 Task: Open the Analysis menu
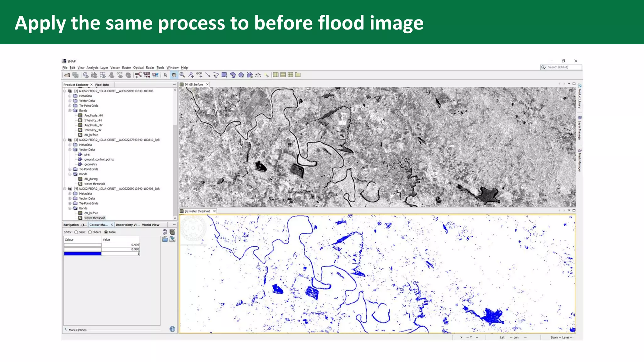[92, 68]
